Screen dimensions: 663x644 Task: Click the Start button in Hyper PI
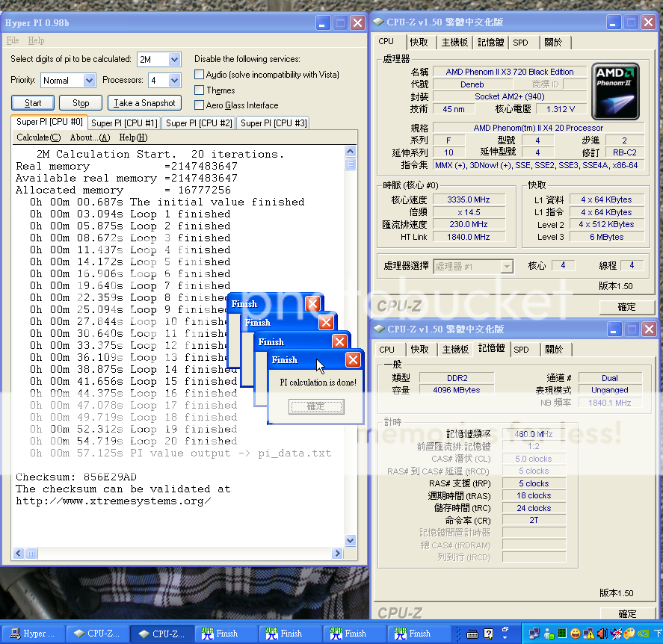tap(33, 103)
